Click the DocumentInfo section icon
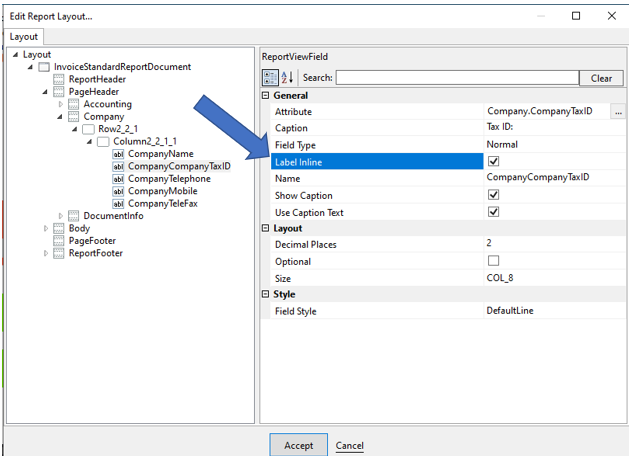 74,216
